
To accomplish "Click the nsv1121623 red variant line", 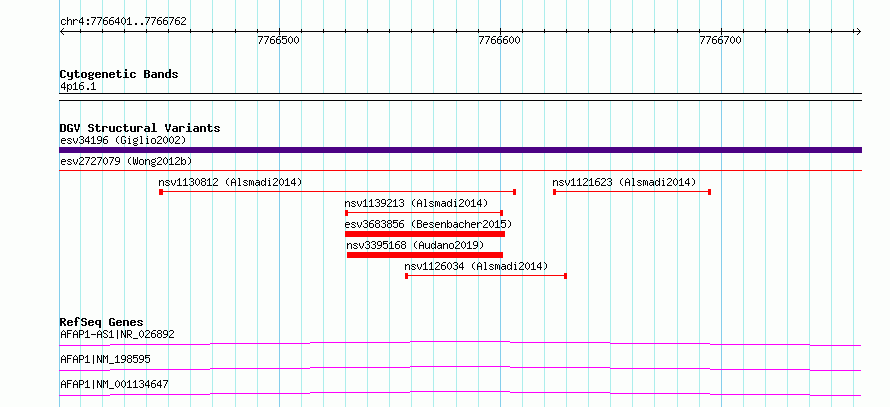I will [x=632, y=192].
